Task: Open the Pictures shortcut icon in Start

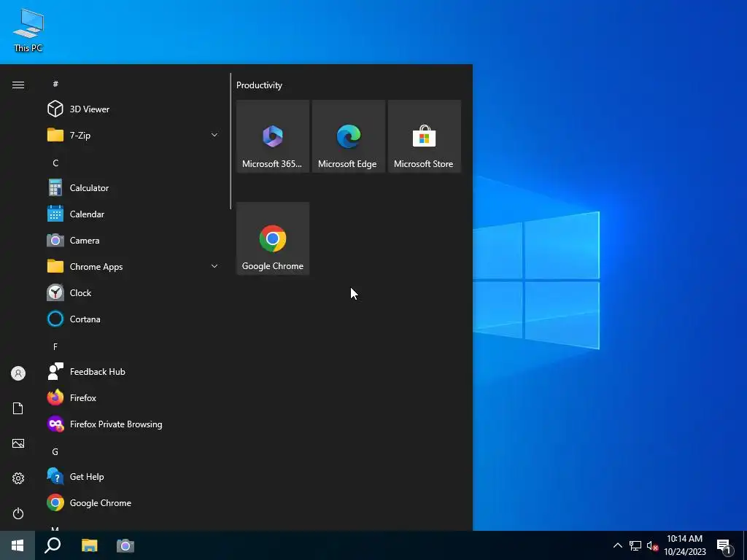Action: pos(18,443)
